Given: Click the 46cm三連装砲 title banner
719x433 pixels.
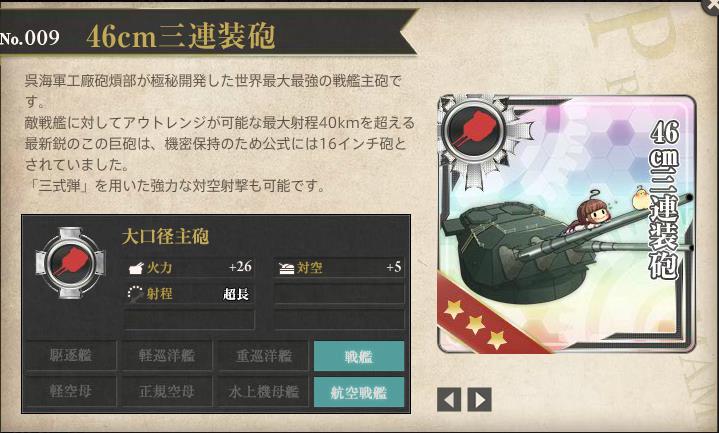Looking at the screenshot, I should (x=181, y=36).
